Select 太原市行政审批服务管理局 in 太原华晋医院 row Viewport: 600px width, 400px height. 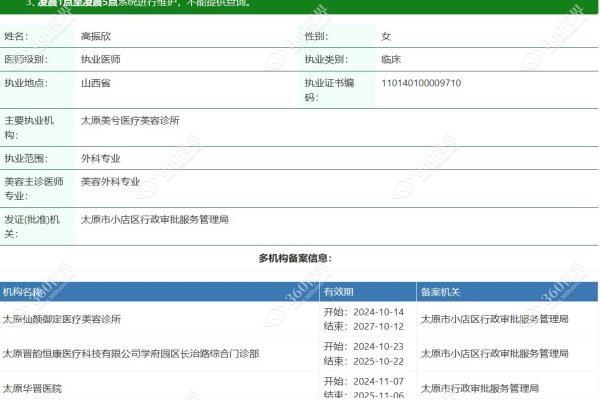point(480,389)
